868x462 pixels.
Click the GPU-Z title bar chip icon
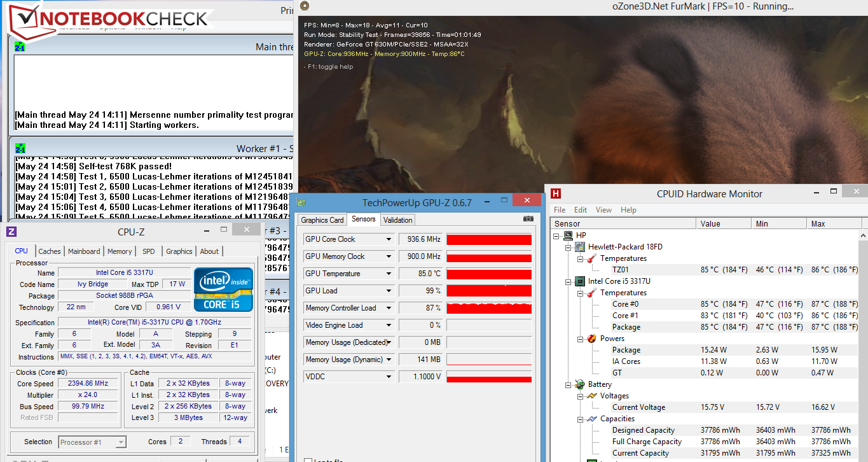301,202
